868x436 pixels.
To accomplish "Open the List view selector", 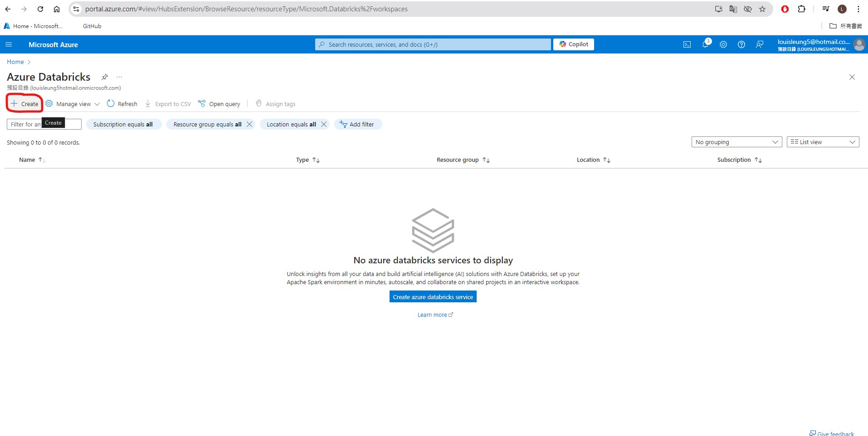I will [x=823, y=142].
